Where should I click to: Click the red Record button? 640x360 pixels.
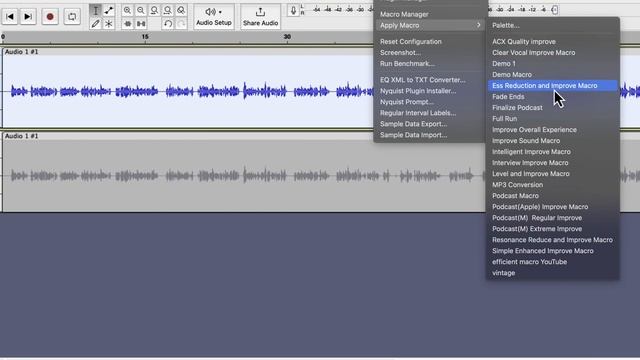(x=50, y=17)
